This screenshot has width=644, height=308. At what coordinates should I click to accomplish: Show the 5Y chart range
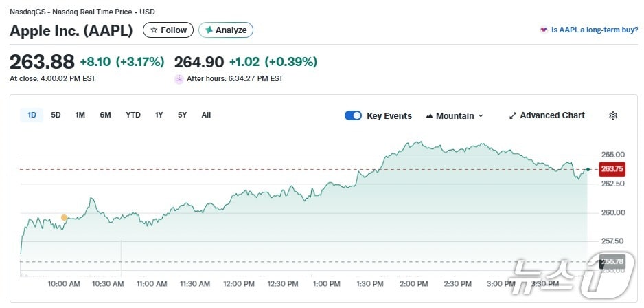pos(182,115)
